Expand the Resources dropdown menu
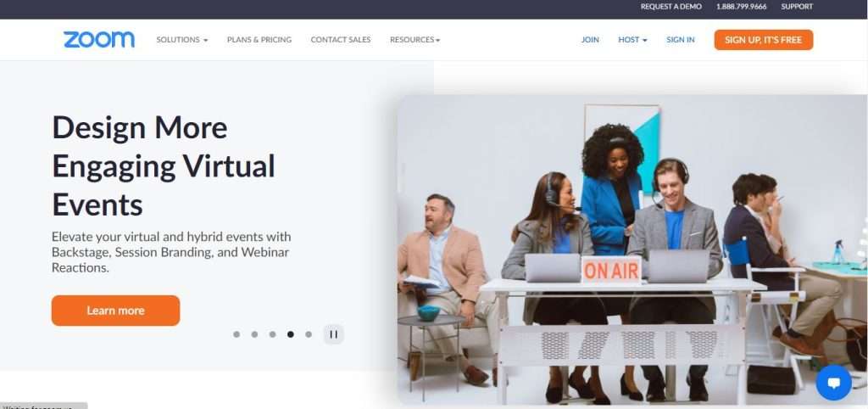Screen dimensions: 868x409 tap(415, 40)
